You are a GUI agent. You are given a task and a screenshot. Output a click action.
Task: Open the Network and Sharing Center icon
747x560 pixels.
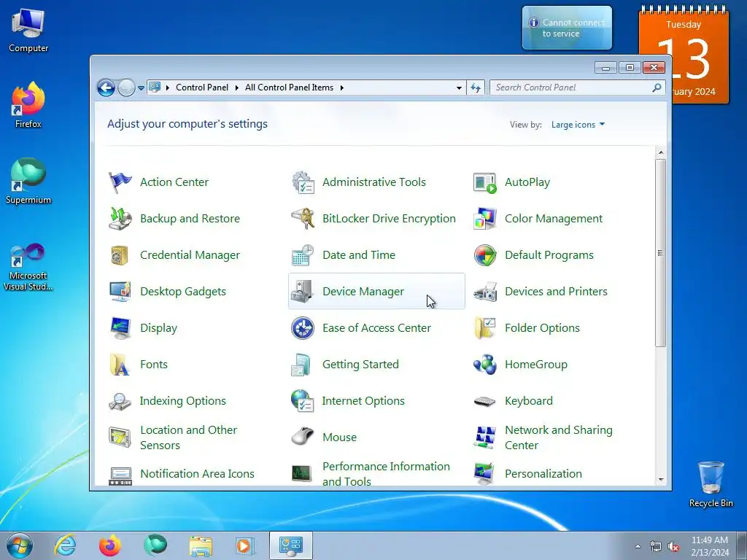coord(485,437)
